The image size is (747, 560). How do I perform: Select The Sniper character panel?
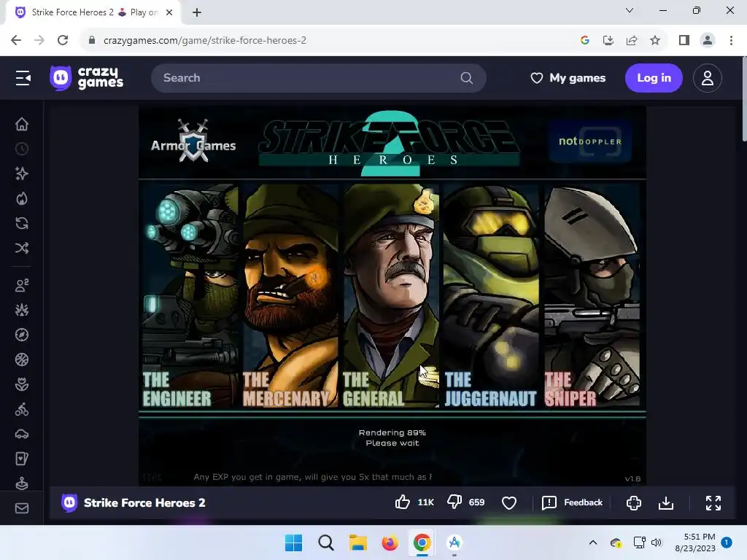pyautogui.click(x=592, y=295)
